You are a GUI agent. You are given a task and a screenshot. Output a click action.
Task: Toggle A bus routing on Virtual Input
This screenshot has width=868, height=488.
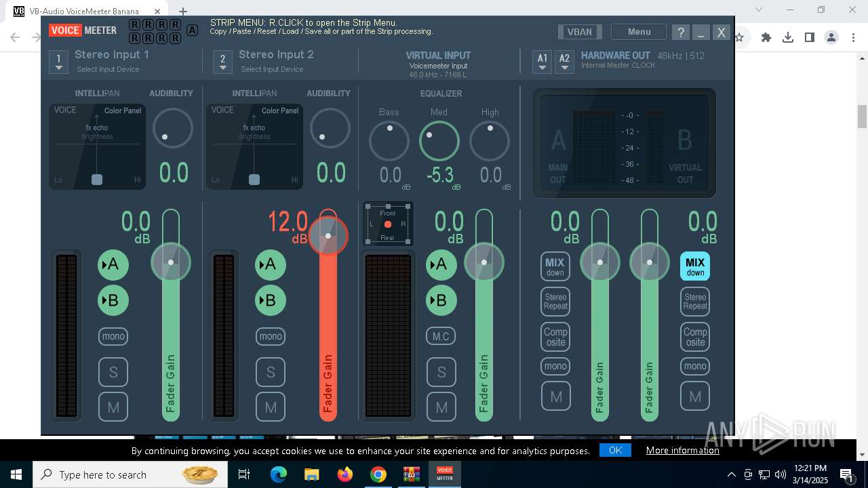(441, 264)
